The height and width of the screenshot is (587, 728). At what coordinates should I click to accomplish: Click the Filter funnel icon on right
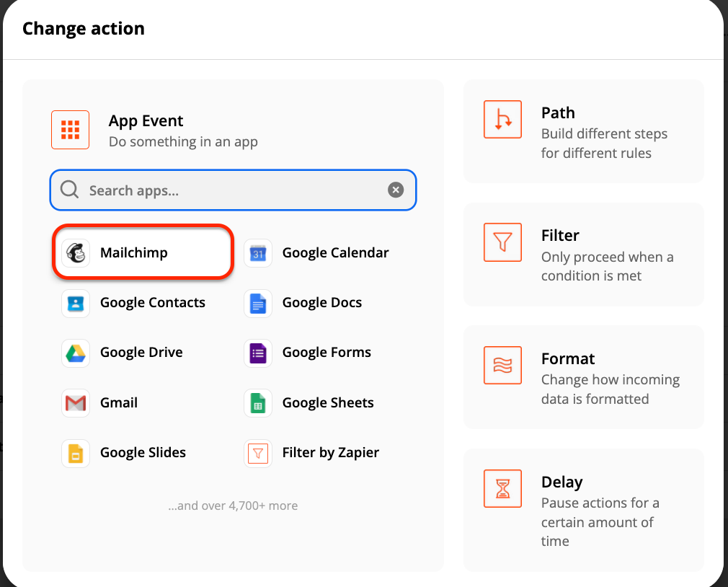pos(502,242)
